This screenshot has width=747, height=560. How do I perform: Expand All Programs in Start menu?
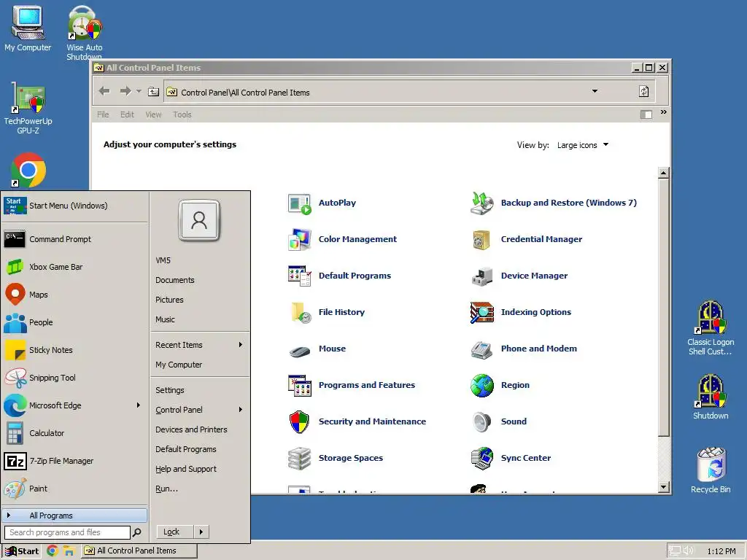point(75,516)
